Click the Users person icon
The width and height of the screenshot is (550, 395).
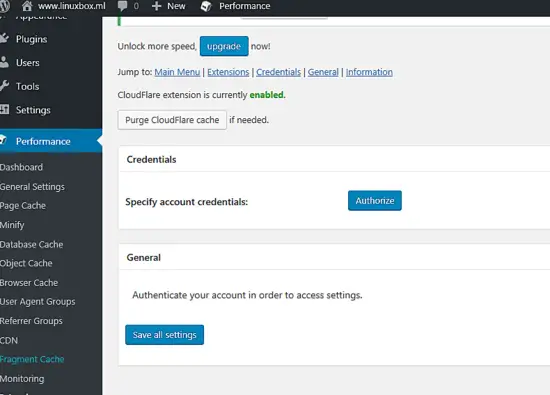pos(4,62)
